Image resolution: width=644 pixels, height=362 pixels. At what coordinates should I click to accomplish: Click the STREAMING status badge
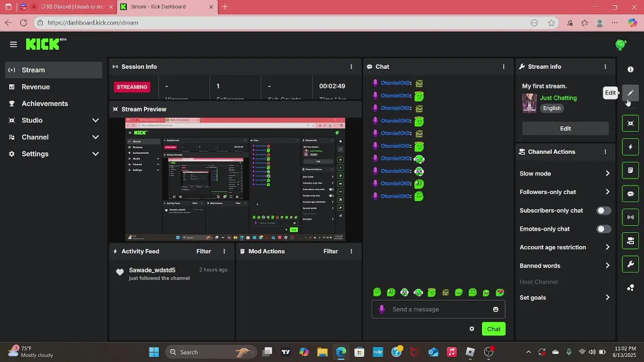point(132,87)
